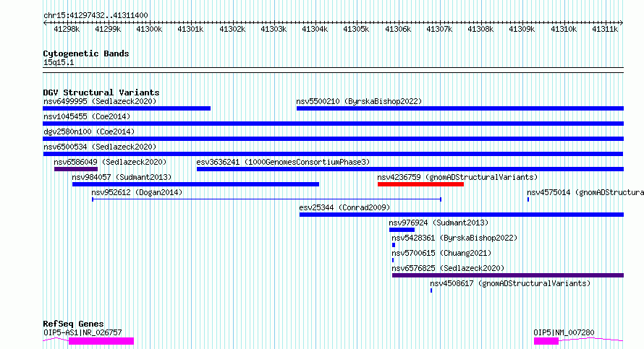Select the nsv984057 blue variant bar
This screenshot has width=644, height=349.
[195, 184]
